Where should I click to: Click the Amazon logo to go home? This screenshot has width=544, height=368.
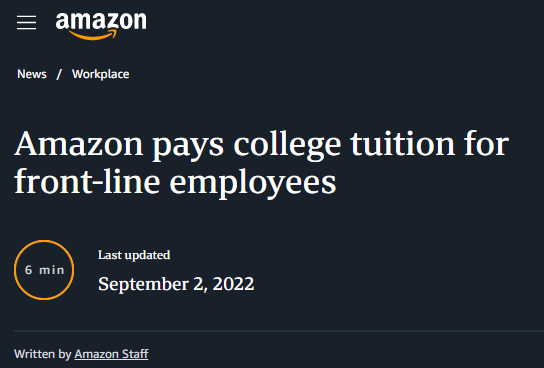101,26
